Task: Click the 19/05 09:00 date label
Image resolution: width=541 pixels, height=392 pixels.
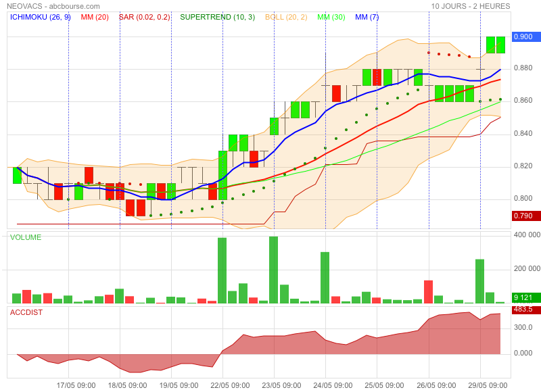Action: (179, 385)
